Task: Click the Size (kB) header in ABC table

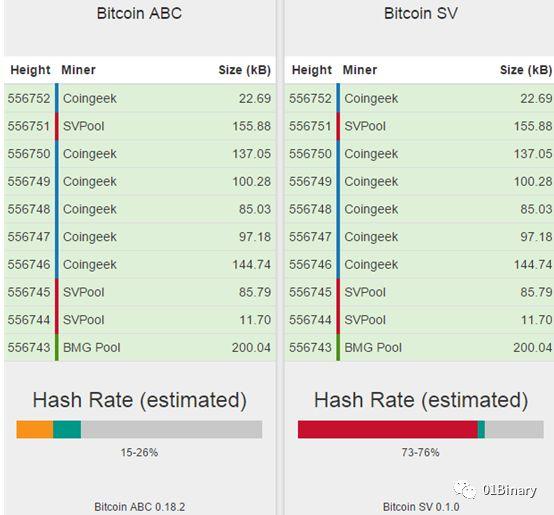Action: click(244, 70)
